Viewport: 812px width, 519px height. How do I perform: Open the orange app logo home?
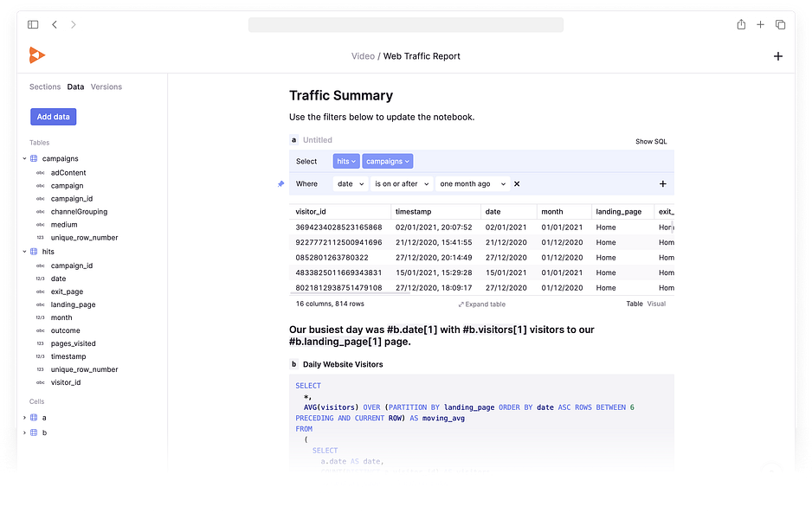[x=36, y=54]
